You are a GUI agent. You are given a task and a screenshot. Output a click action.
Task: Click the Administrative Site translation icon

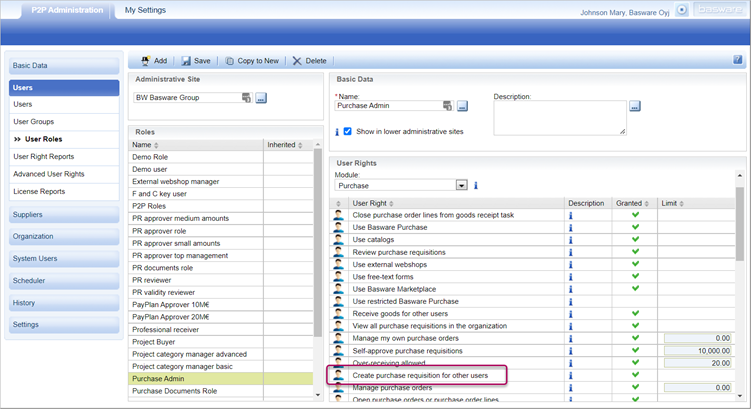246,98
